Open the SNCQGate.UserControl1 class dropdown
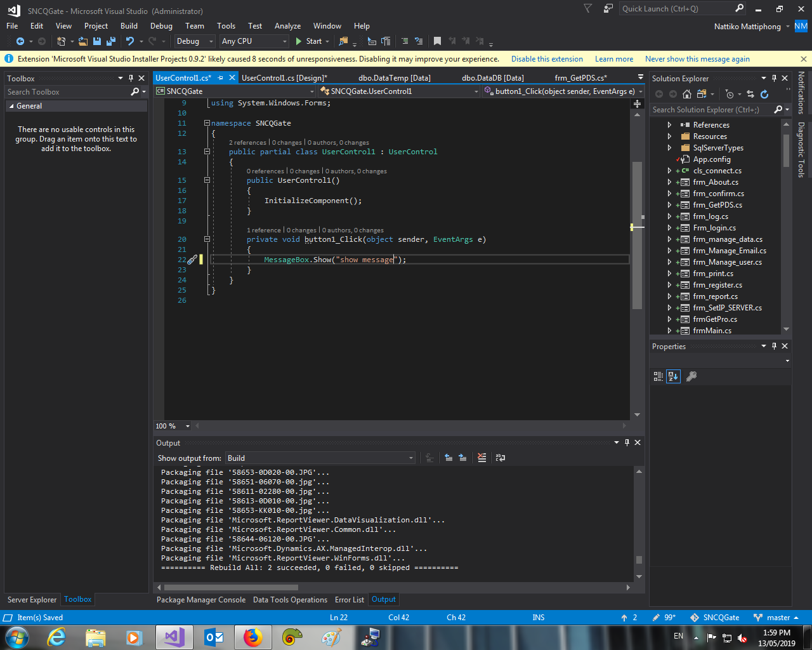 click(x=399, y=91)
